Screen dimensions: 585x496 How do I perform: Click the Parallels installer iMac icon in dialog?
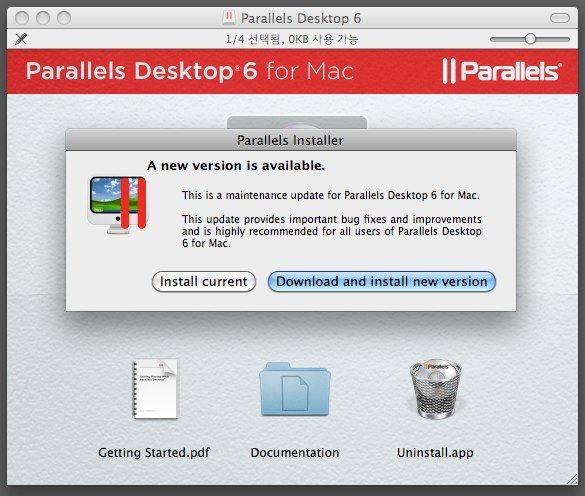point(117,205)
